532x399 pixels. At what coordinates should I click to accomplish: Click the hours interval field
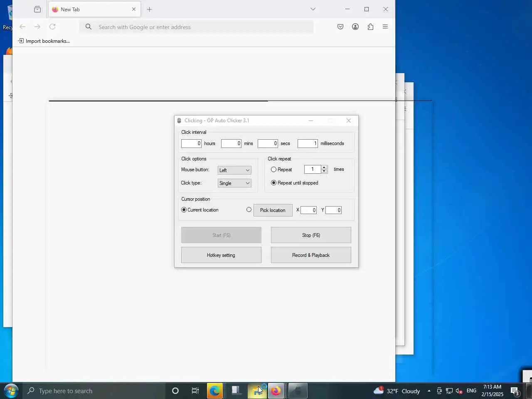click(191, 143)
